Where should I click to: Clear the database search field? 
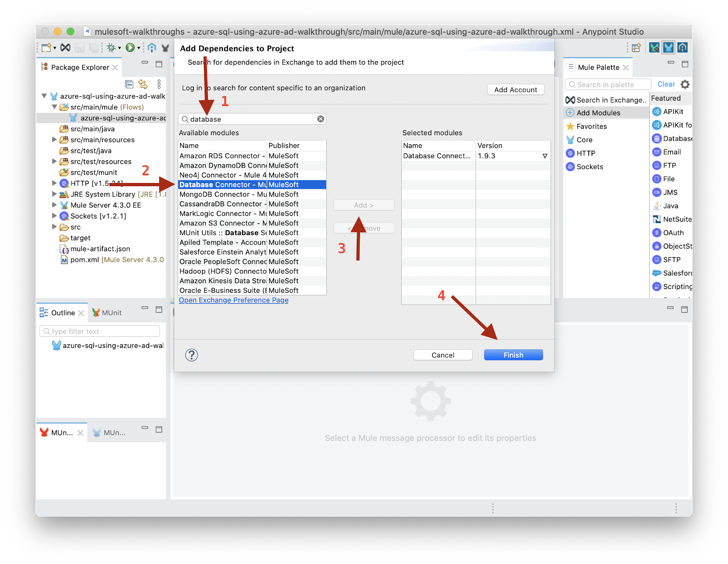point(321,119)
